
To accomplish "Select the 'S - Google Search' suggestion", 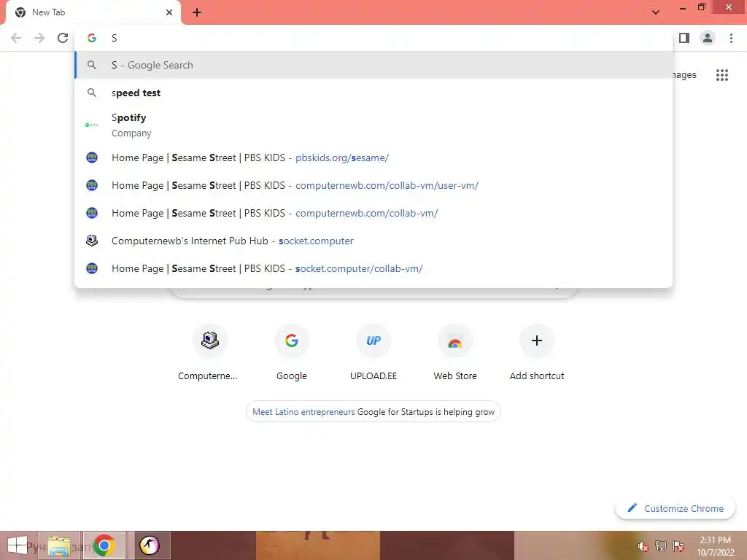I will point(373,65).
